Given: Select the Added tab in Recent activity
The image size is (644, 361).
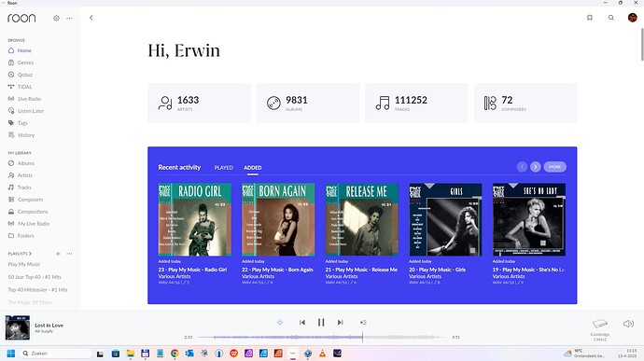Looking at the screenshot, I should pos(253,168).
